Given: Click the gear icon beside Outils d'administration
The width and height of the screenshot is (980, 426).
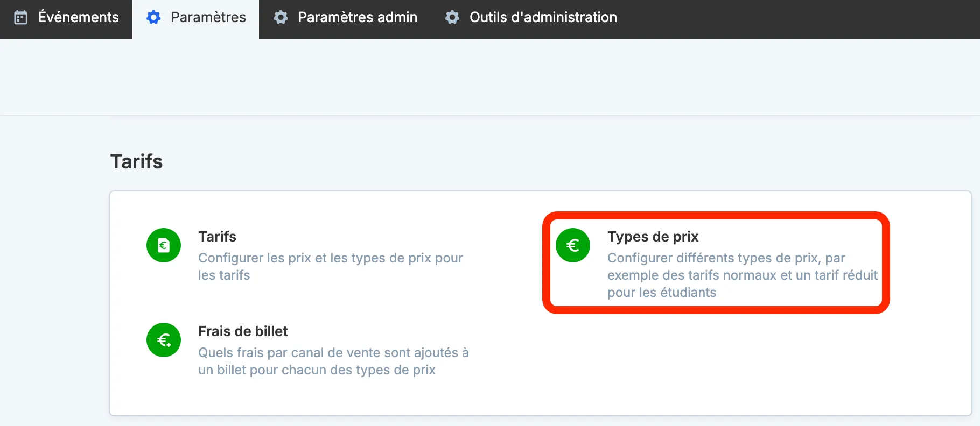Looking at the screenshot, I should pyautogui.click(x=452, y=18).
